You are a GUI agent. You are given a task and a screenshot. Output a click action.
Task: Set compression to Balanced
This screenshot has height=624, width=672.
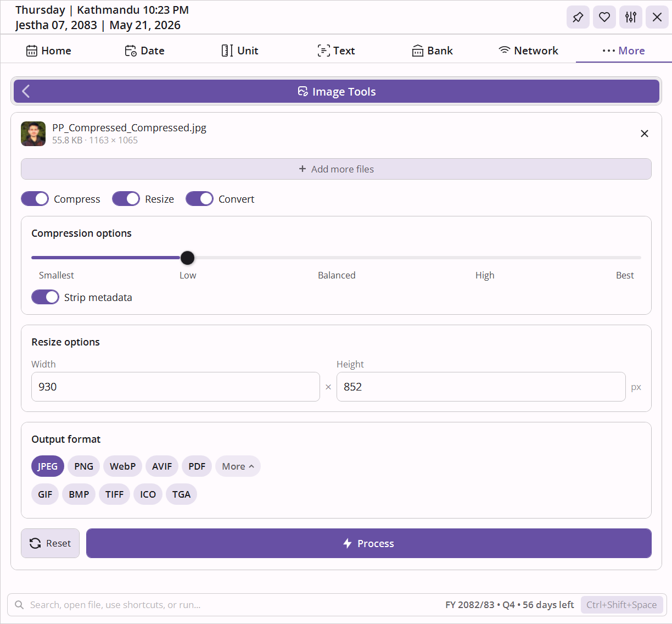337,275
